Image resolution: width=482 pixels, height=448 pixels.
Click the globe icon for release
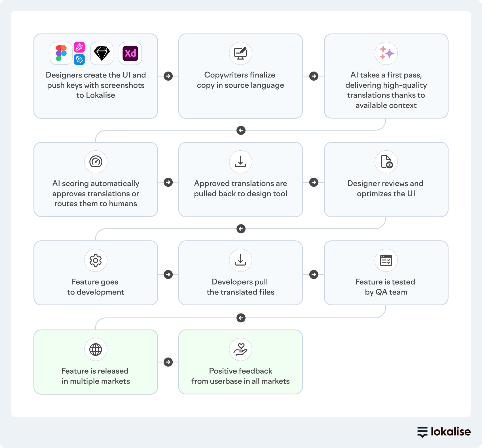[x=96, y=349]
